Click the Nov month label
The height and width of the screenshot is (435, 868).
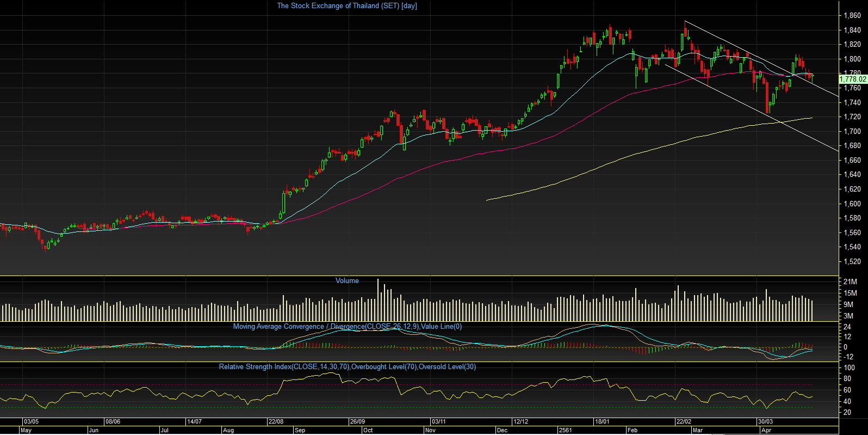(x=430, y=431)
